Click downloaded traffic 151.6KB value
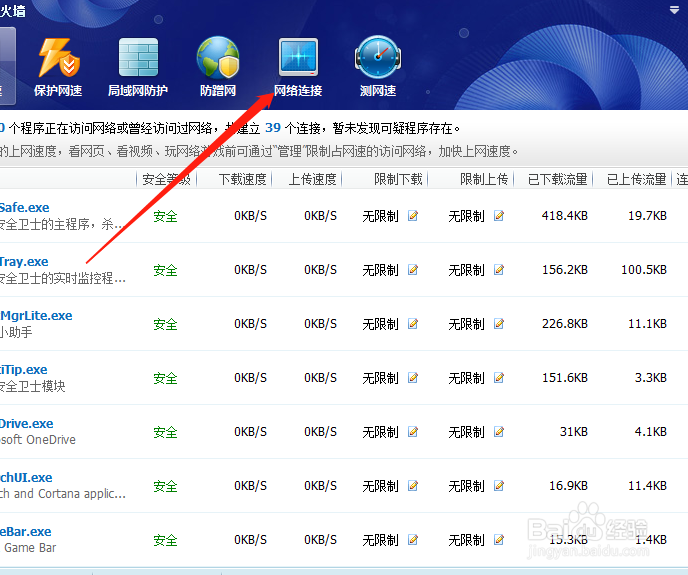The height and width of the screenshot is (575, 688). point(565,377)
